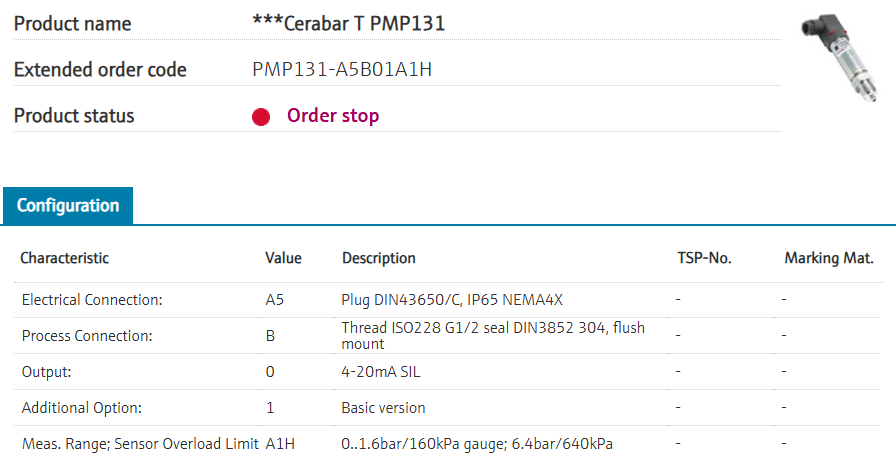Select the Process Connection row label
Viewport: 896px width, 472px height.
coord(87,336)
